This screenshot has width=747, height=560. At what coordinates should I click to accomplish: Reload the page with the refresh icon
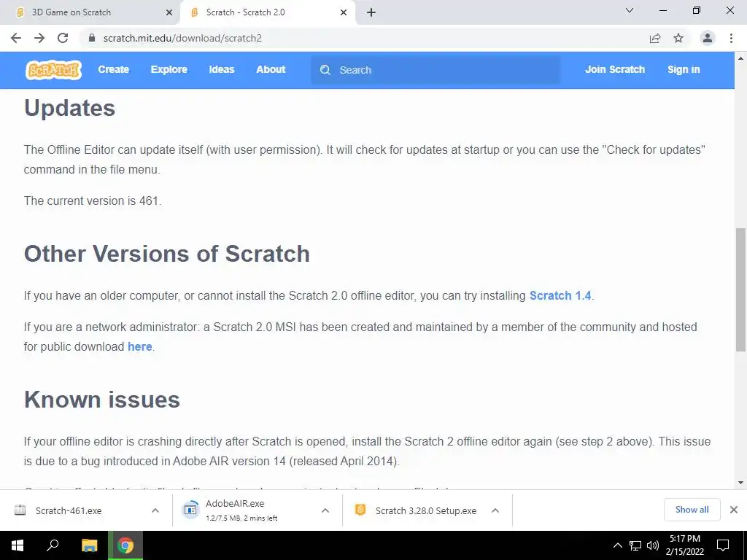(63, 38)
